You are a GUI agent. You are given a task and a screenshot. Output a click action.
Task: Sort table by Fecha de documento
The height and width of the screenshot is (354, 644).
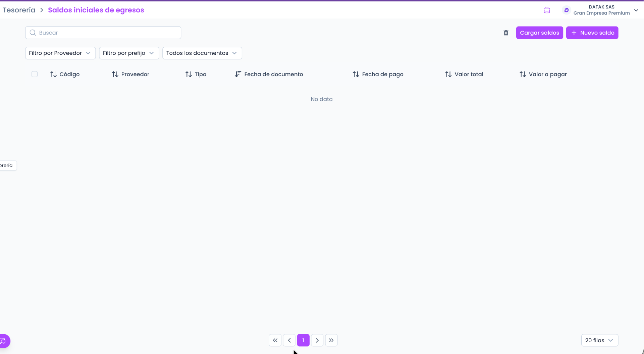coord(238,74)
